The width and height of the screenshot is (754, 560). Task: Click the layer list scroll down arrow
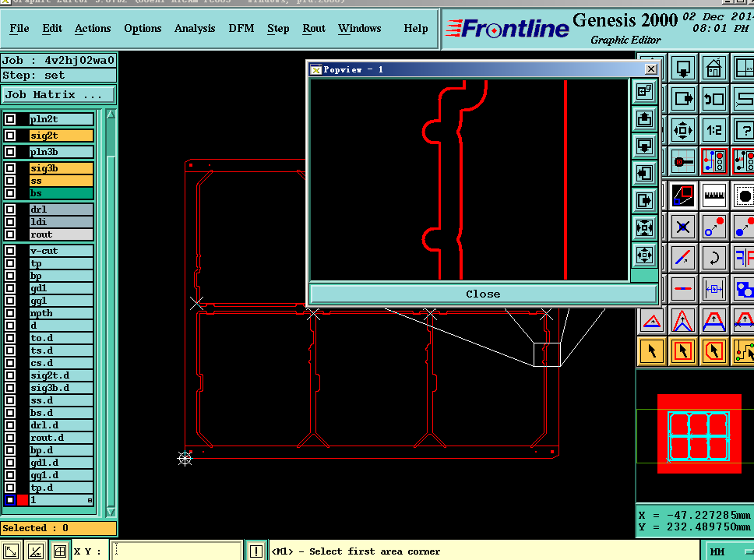click(111, 512)
